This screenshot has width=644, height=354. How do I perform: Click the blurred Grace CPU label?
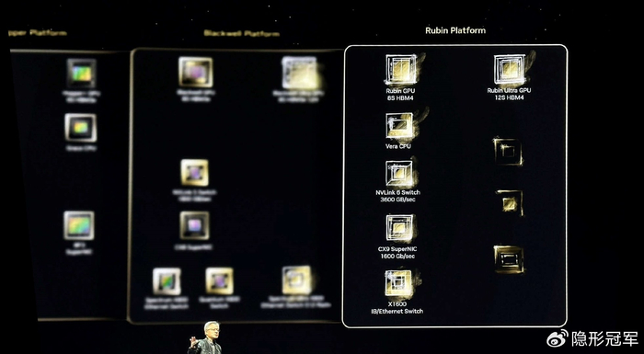tap(81, 148)
